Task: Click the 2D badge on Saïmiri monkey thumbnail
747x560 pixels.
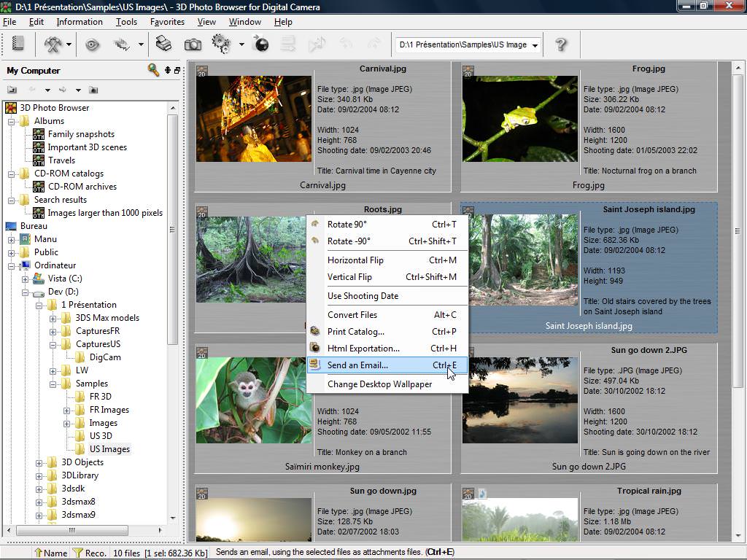Action: click(x=202, y=352)
